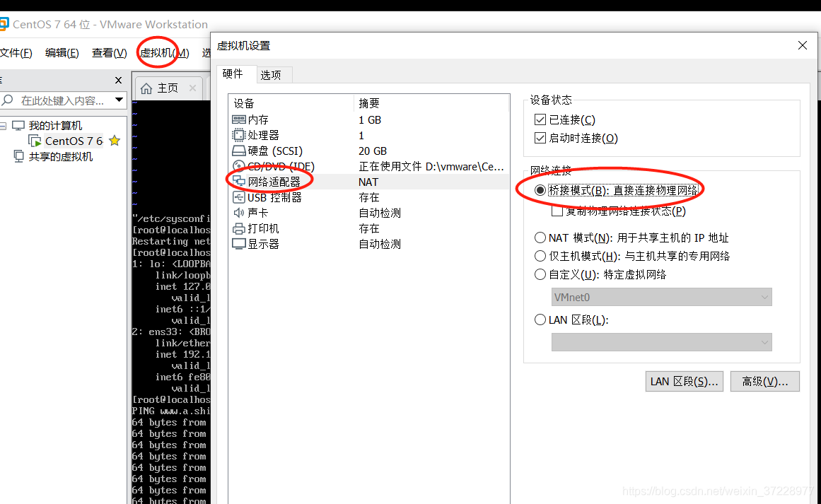Click 自动检测 summary in 显示器 row
Viewport: 821px width, 504px height.
click(x=380, y=244)
